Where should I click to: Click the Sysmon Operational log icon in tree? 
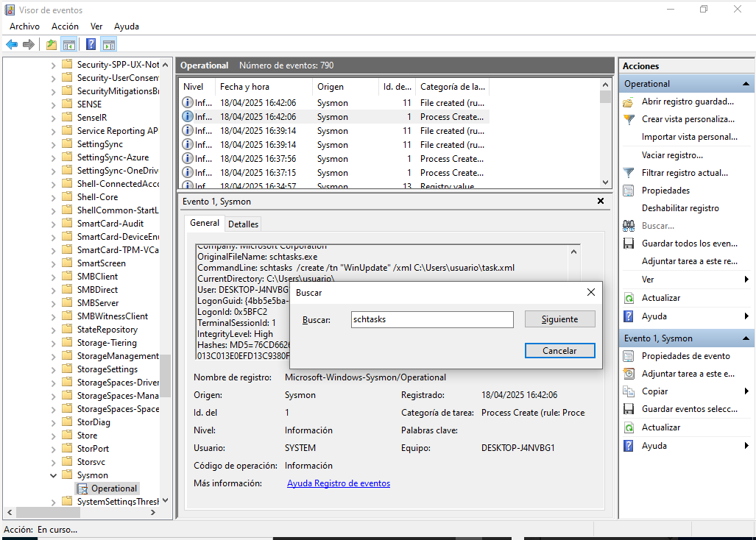[x=82, y=489]
